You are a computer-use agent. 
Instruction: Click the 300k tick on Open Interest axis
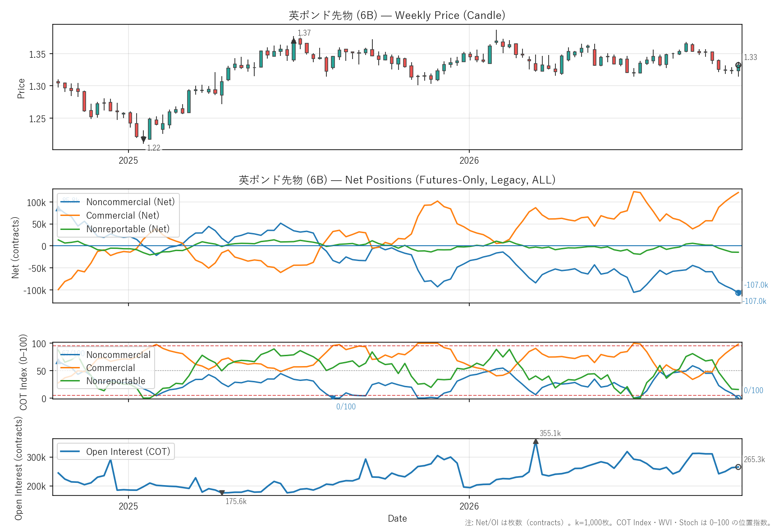tap(37, 458)
